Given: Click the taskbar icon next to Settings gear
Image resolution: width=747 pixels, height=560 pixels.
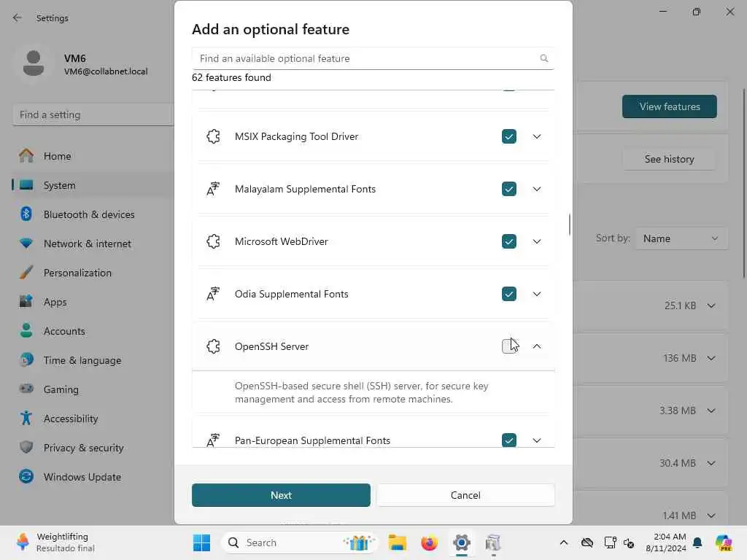Looking at the screenshot, I should click(x=493, y=542).
